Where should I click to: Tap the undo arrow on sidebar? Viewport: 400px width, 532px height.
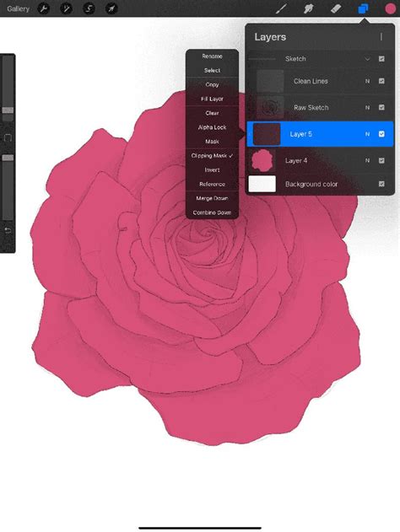click(8, 231)
